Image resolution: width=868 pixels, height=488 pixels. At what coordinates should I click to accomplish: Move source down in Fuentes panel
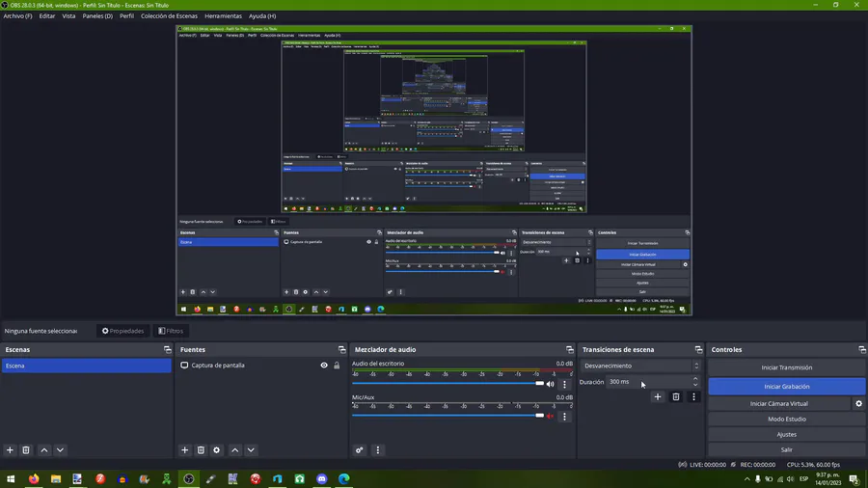(252, 449)
